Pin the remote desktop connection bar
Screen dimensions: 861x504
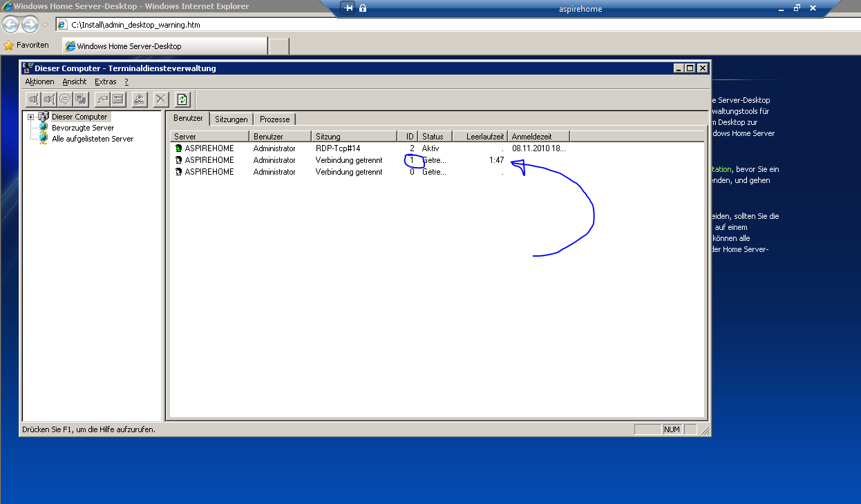(x=348, y=8)
